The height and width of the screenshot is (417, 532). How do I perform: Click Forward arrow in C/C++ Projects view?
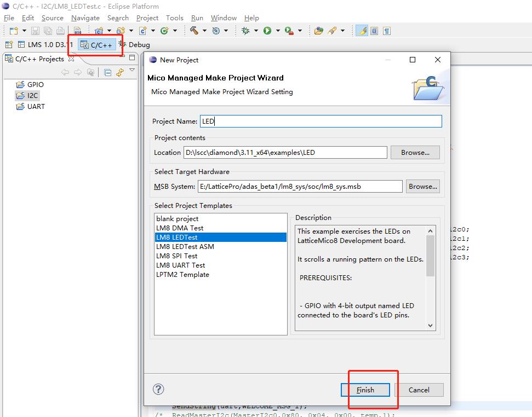[x=78, y=72]
